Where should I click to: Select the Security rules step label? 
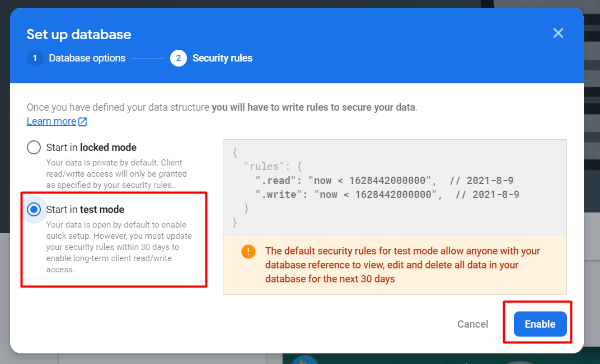tap(222, 58)
